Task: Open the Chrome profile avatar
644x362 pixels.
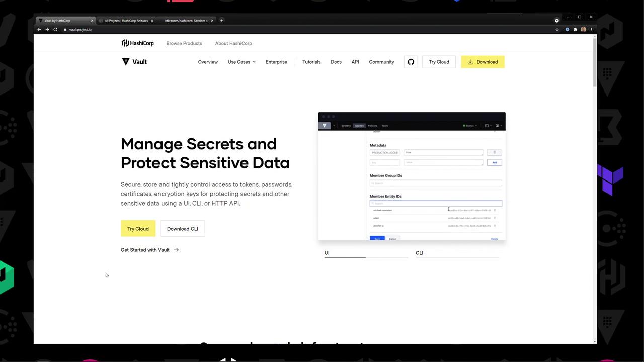Action: [583, 29]
